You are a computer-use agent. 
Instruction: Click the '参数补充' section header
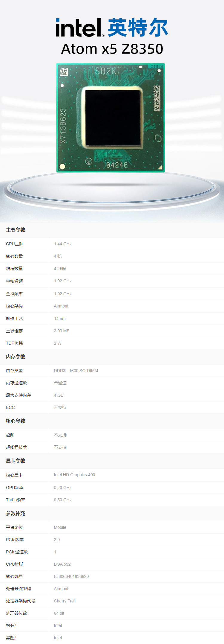pos(16,513)
